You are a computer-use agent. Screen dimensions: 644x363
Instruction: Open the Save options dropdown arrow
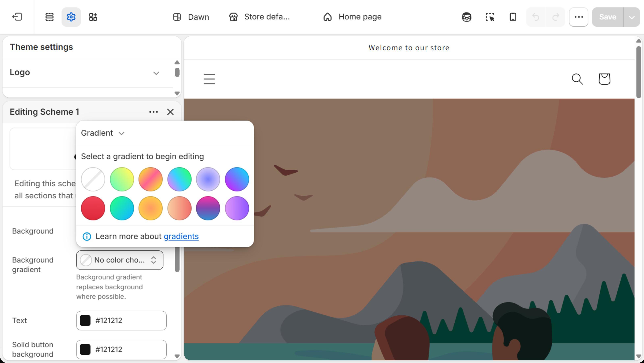click(x=632, y=17)
